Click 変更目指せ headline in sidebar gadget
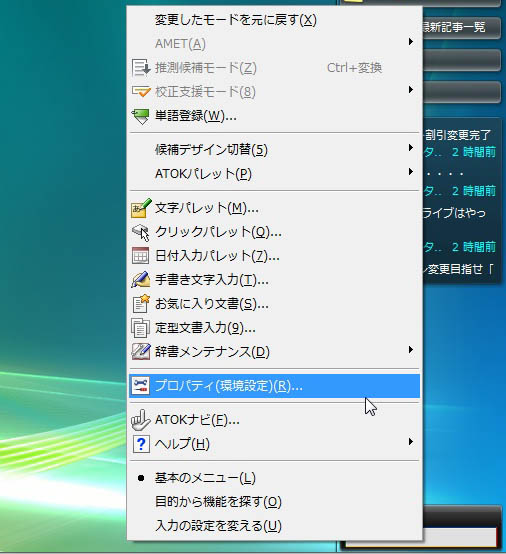 click(458, 269)
